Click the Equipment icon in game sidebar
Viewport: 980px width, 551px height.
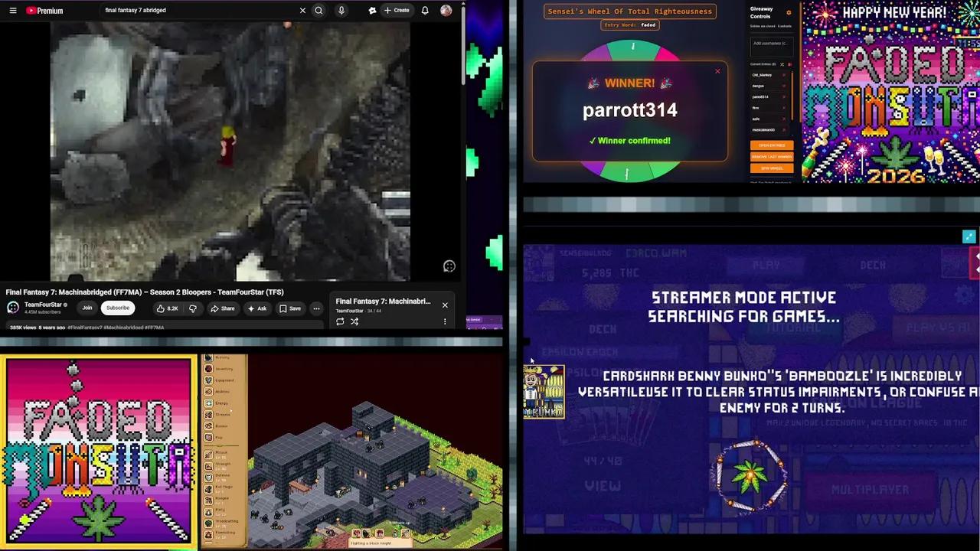[x=209, y=380]
